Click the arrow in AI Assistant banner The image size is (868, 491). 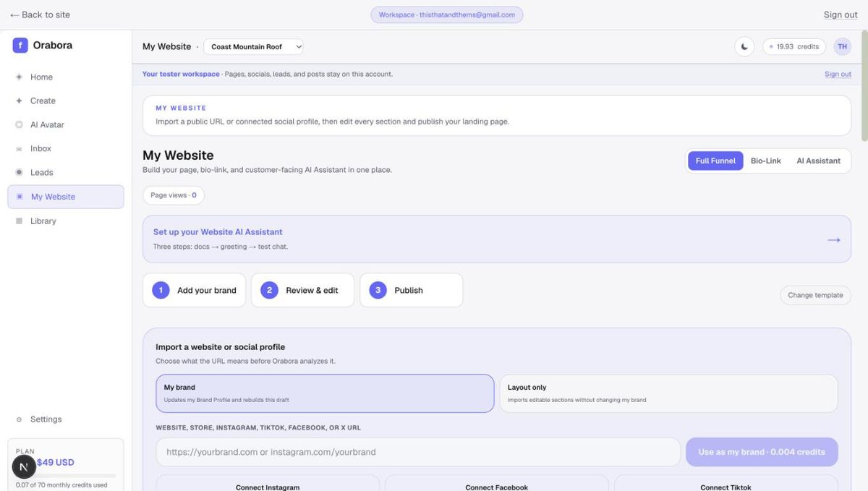[833, 239]
